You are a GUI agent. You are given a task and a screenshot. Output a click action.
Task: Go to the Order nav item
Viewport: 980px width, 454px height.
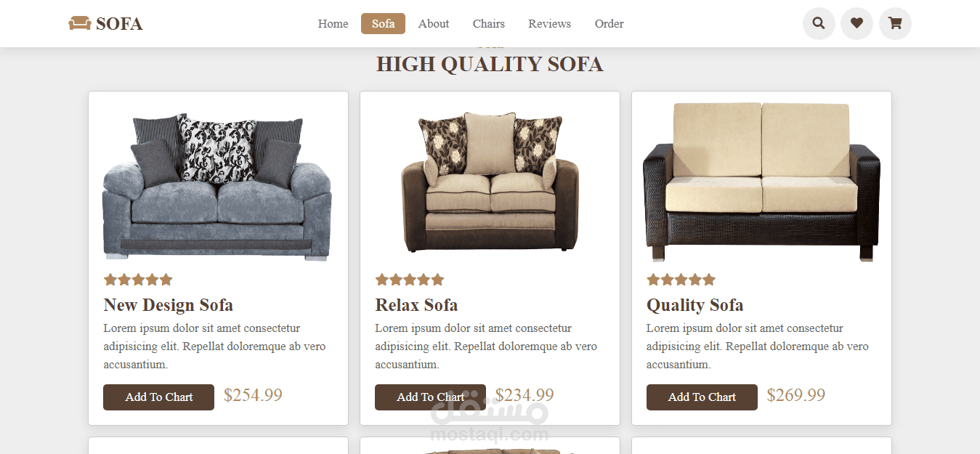609,24
